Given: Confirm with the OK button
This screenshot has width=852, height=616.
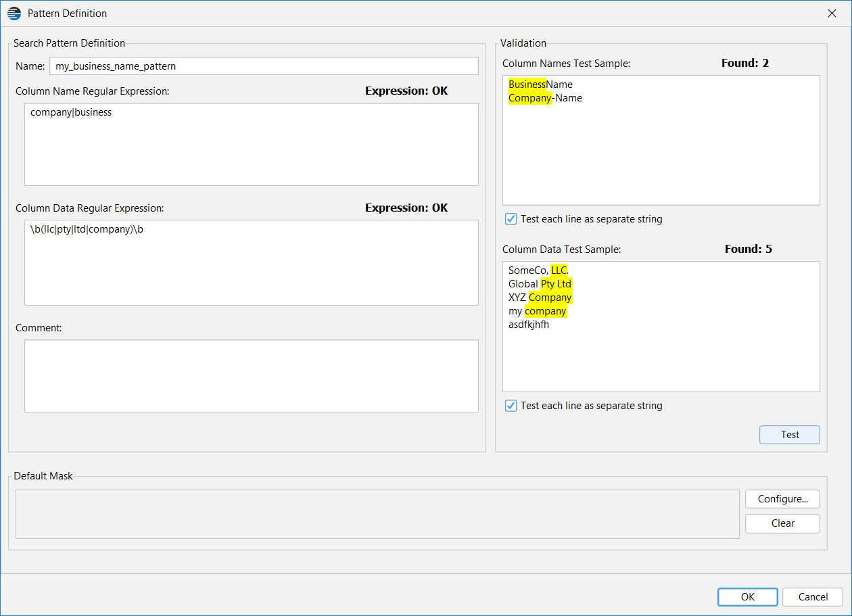Looking at the screenshot, I should pos(747,597).
